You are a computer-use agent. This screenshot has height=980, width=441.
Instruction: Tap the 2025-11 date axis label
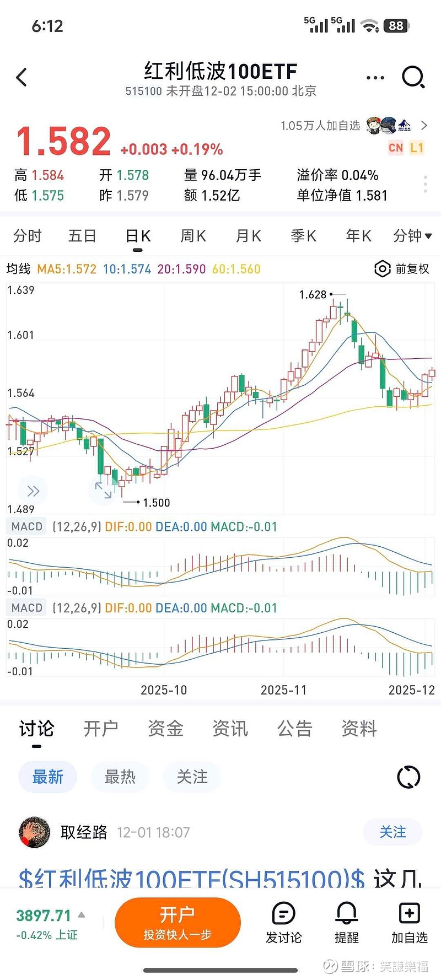[283, 690]
